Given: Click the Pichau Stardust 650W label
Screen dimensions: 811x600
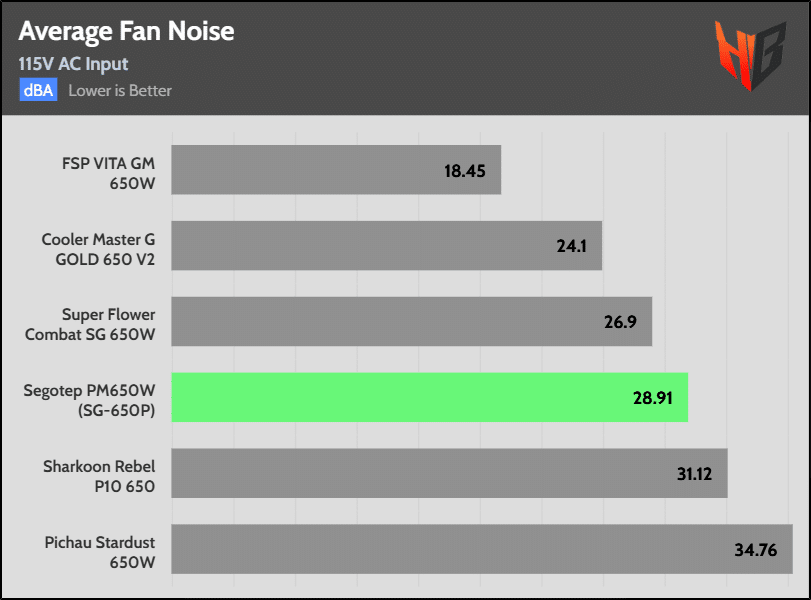Looking at the screenshot, I should point(100,552).
